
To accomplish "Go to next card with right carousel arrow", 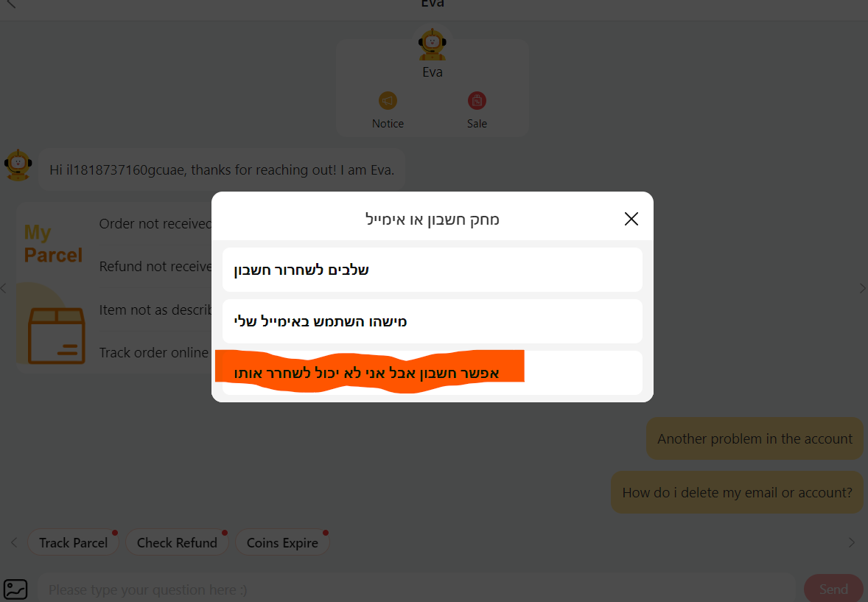I will pos(862,289).
